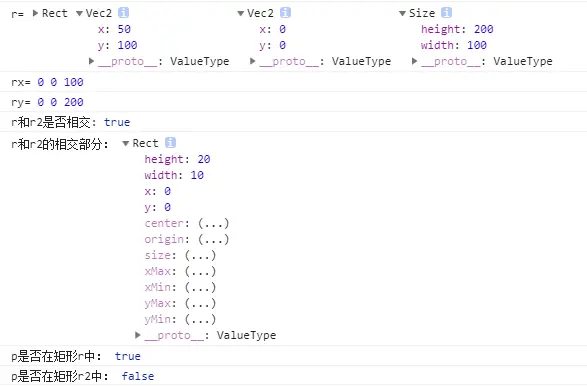This screenshot has height=387, width=587.
Task: Expand __proto__ under the first Vec2
Action: pos(91,61)
